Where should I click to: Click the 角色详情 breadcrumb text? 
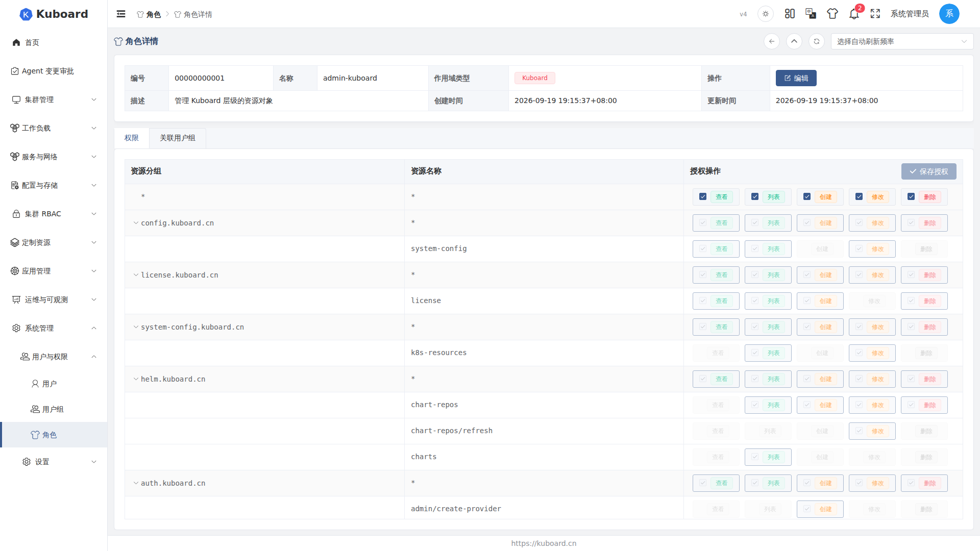point(198,14)
